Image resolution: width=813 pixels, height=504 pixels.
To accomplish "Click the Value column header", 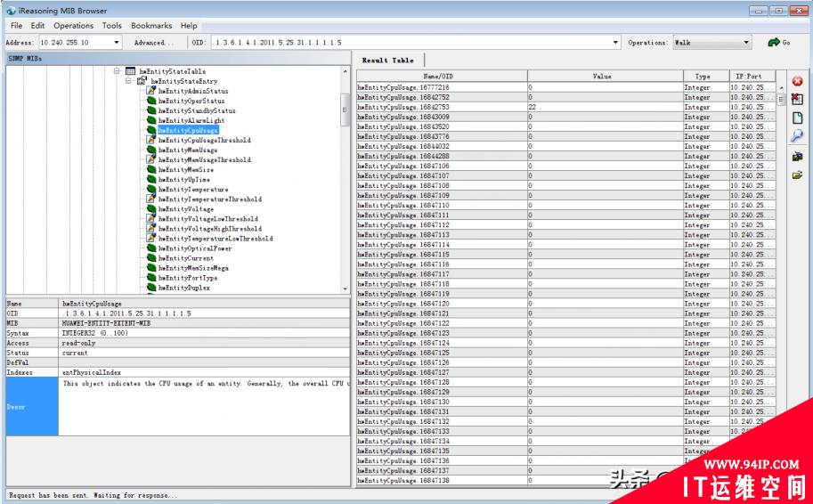I will pyautogui.click(x=606, y=77).
